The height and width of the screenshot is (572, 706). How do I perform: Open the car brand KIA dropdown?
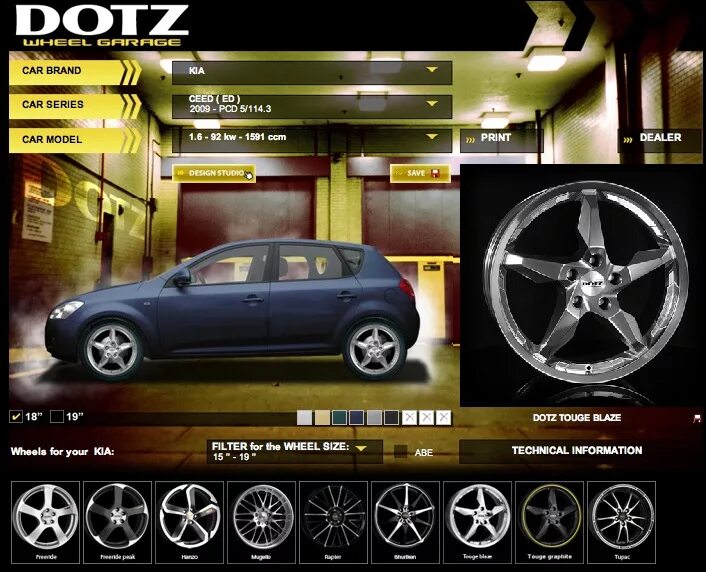coord(312,73)
